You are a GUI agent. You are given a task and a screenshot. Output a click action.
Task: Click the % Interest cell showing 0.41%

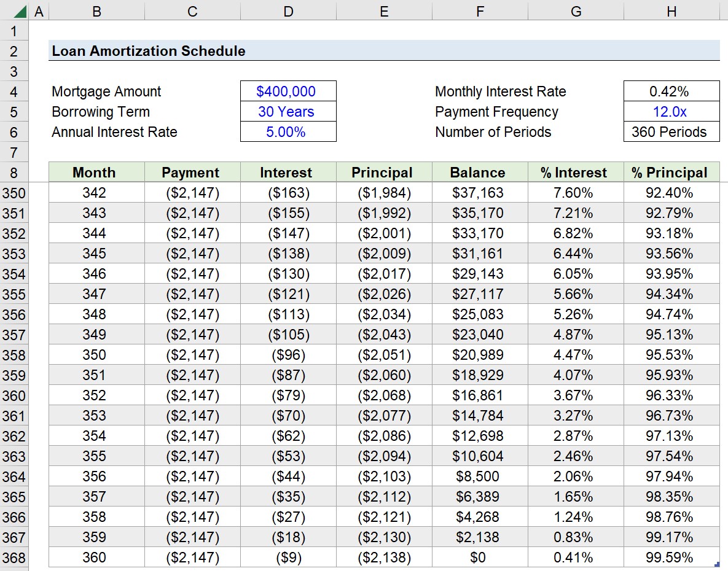[x=575, y=558]
